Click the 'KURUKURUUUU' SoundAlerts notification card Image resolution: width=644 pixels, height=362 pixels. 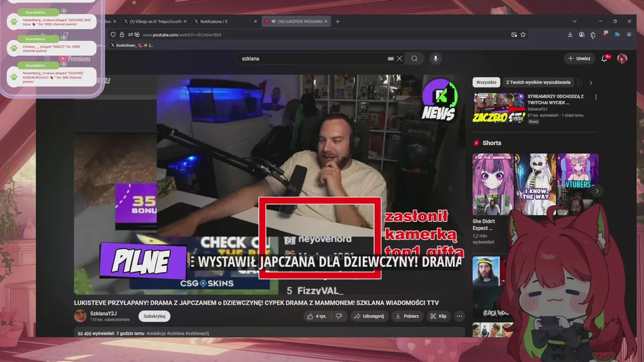coord(52,77)
